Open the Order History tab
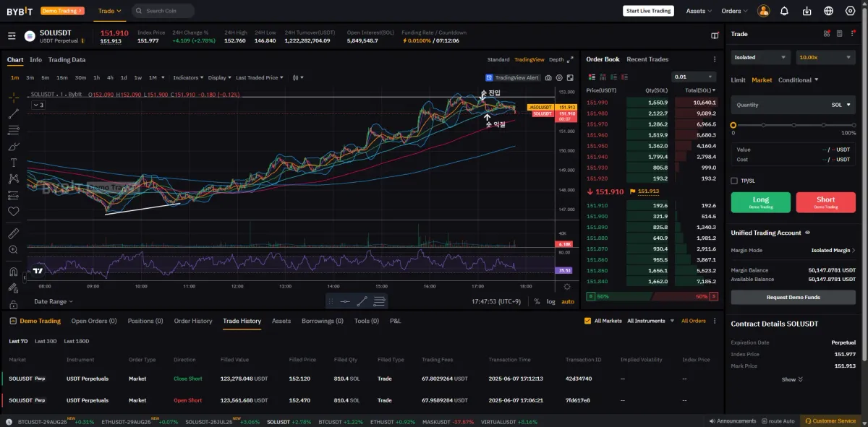Viewport: 868px width, 427px height. pyautogui.click(x=193, y=321)
